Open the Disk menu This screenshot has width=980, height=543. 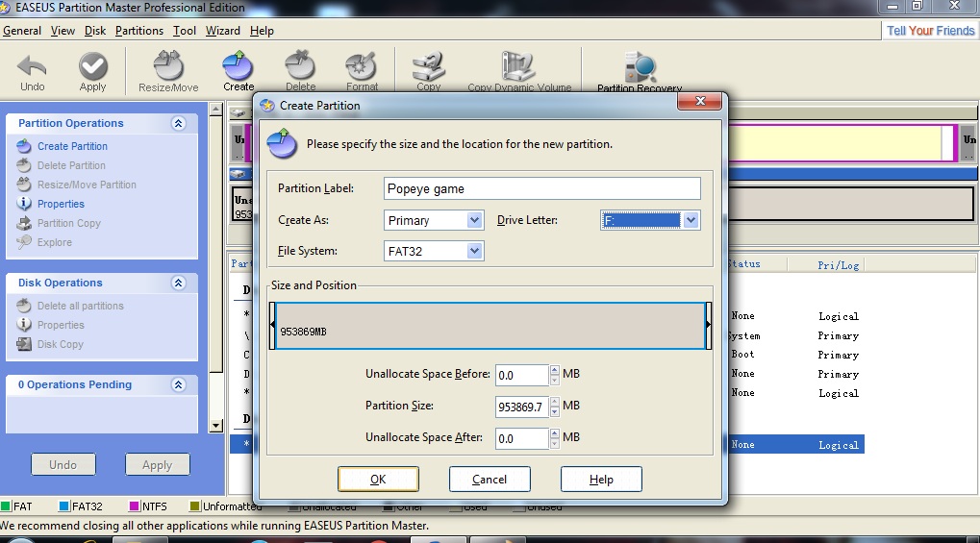point(95,31)
